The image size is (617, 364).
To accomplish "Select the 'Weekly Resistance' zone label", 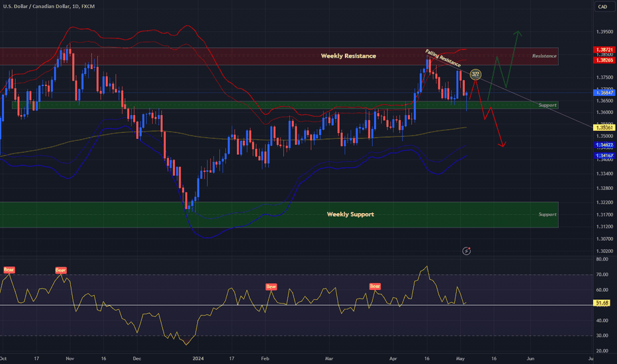I will pos(348,56).
